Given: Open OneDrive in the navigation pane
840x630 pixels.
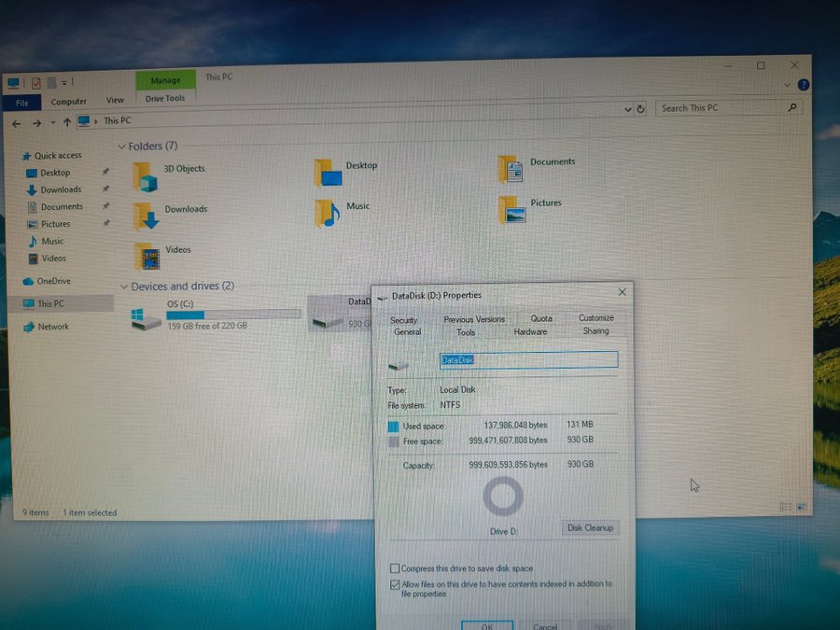Looking at the screenshot, I should pos(53,281).
